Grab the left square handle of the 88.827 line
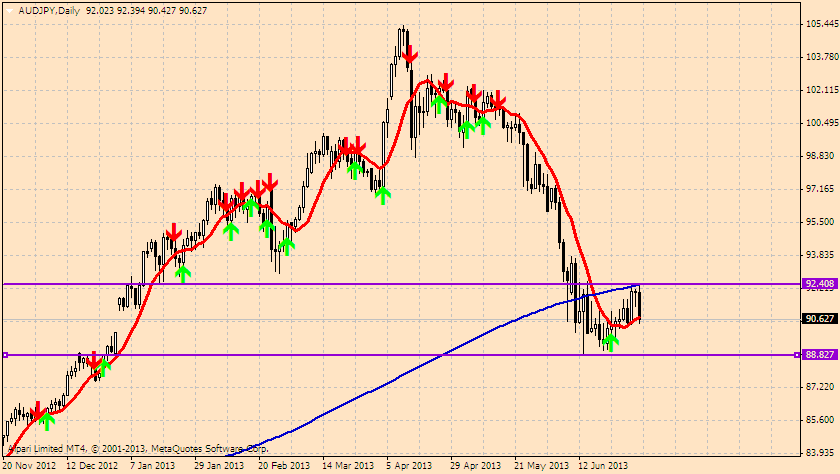 point(5,355)
